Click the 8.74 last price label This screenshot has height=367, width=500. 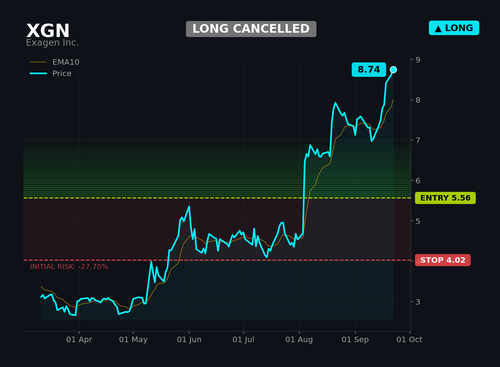point(369,70)
